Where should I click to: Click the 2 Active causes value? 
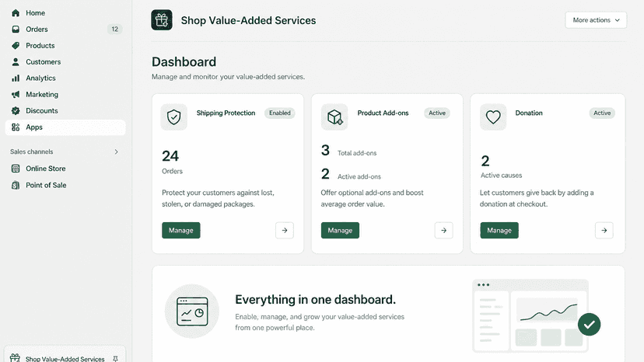coord(485,161)
